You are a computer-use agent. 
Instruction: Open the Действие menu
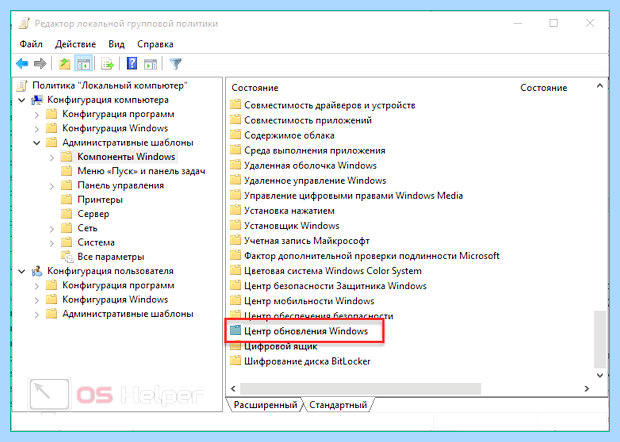click(75, 44)
